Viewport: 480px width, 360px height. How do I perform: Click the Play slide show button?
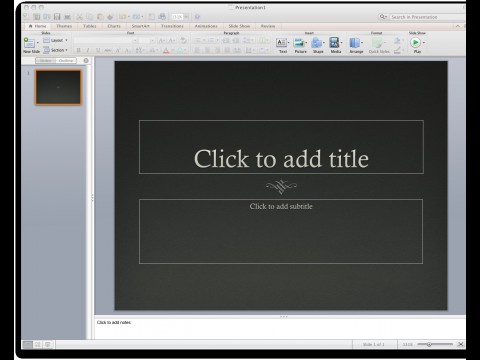[416, 43]
